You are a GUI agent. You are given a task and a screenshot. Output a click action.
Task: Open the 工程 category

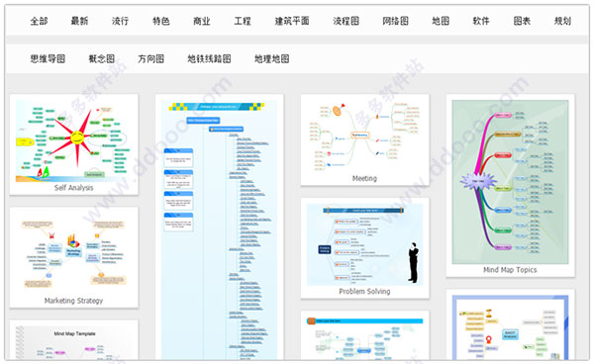click(x=243, y=21)
